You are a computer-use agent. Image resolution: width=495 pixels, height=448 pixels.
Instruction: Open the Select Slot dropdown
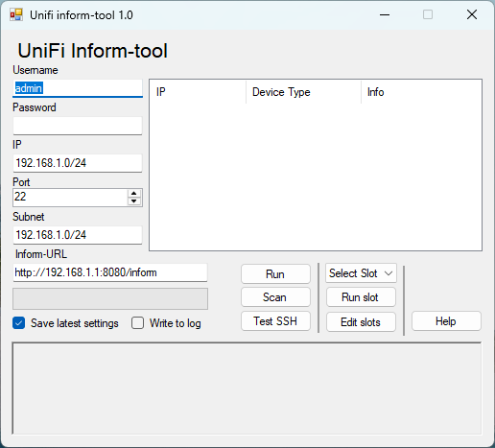pyautogui.click(x=361, y=273)
